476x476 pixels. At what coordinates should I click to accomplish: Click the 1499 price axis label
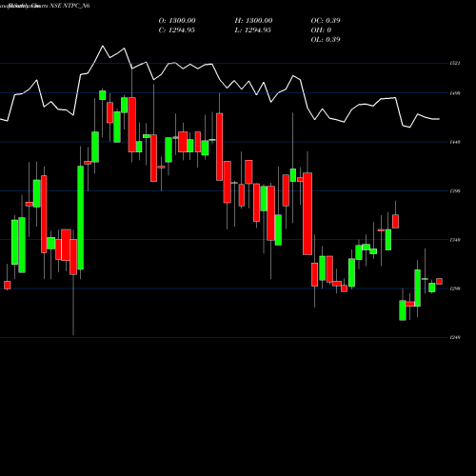tap(455, 93)
